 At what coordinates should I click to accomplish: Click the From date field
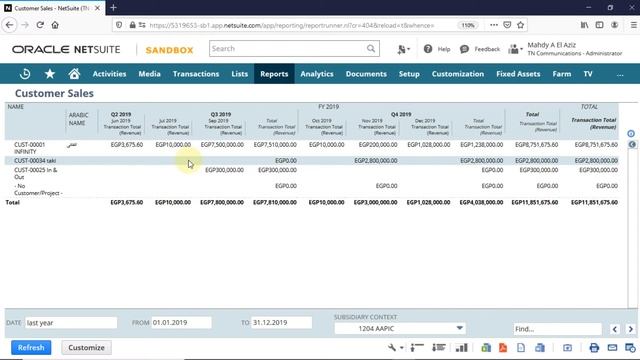[182, 322]
